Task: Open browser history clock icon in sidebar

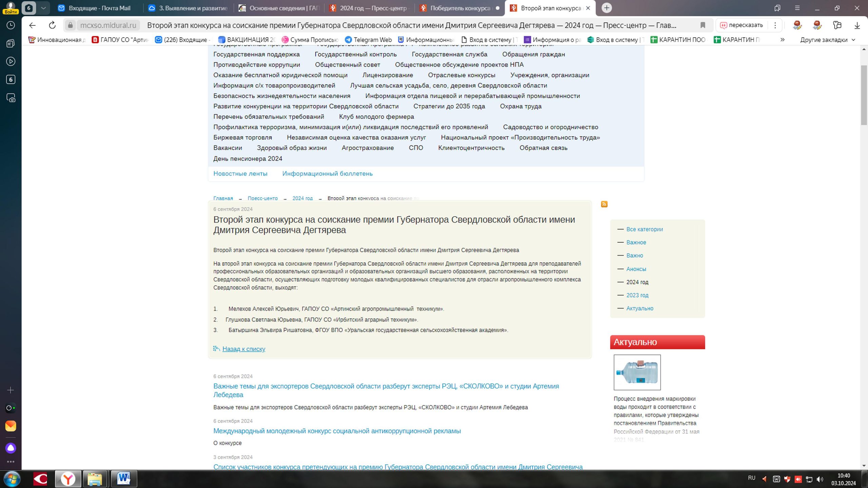Action: pyautogui.click(x=11, y=25)
